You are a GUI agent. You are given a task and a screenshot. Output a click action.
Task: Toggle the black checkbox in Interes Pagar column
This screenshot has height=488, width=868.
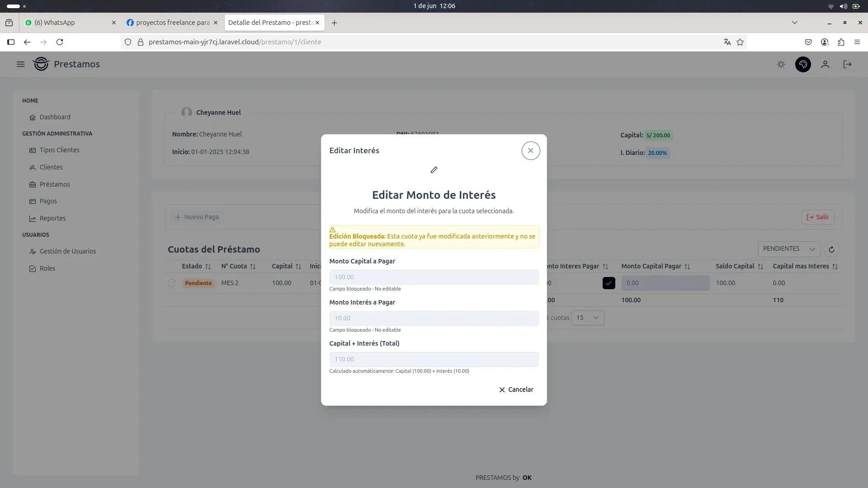pyautogui.click(x=609, y=283)
